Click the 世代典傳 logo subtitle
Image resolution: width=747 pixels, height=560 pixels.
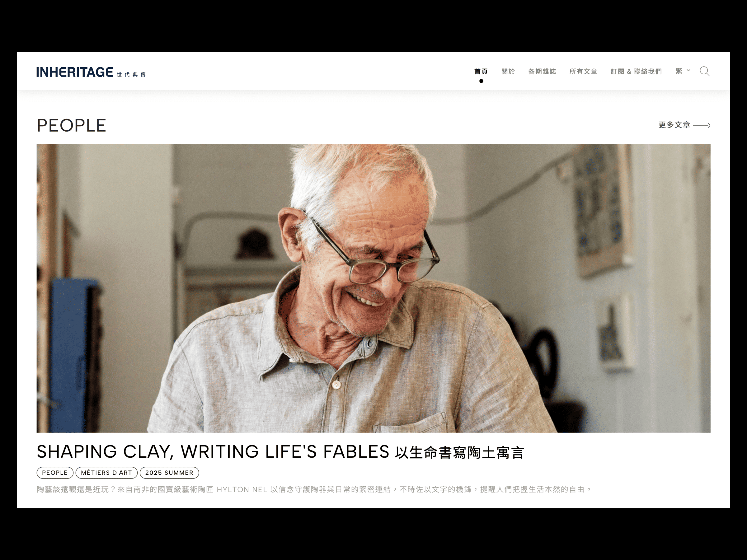[x=131, y=75]
